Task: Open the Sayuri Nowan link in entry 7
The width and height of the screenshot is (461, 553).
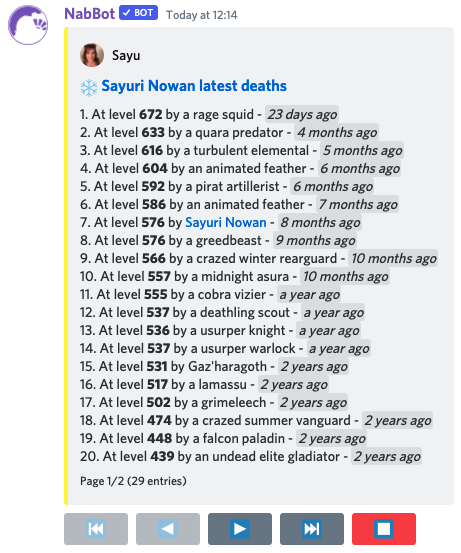Action: click(226, 223)
